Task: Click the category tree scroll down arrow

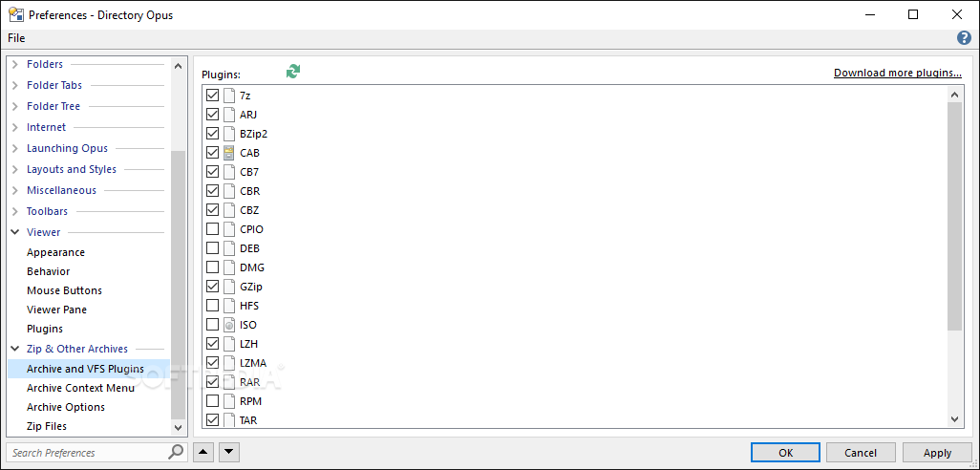Action: (178, 428)
